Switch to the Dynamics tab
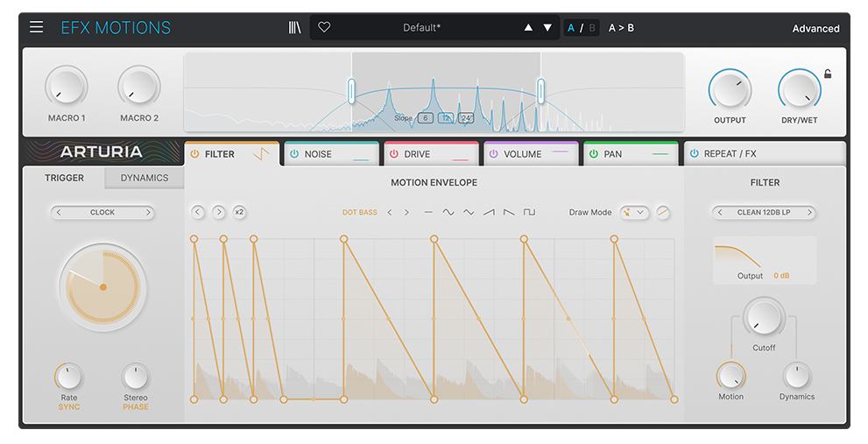 (145, 178)
